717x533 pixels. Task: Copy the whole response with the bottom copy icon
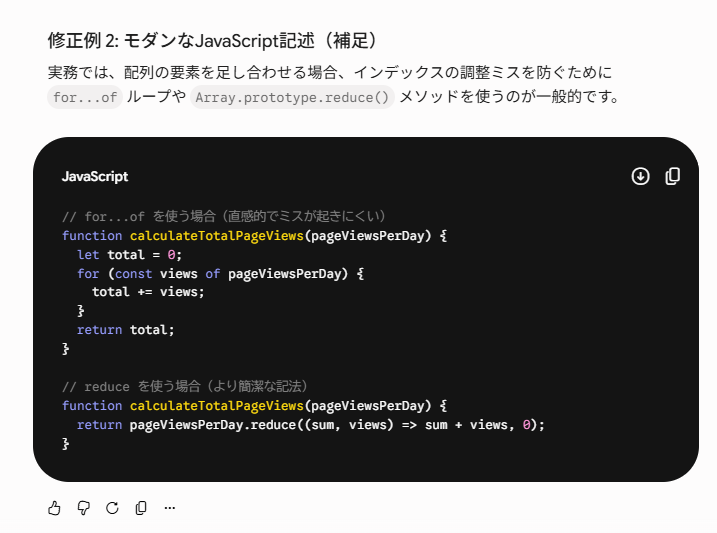(141, 508)
